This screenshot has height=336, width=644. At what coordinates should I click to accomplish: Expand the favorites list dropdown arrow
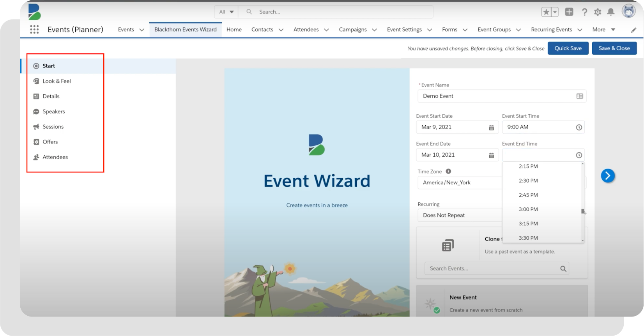click(555, 12)
